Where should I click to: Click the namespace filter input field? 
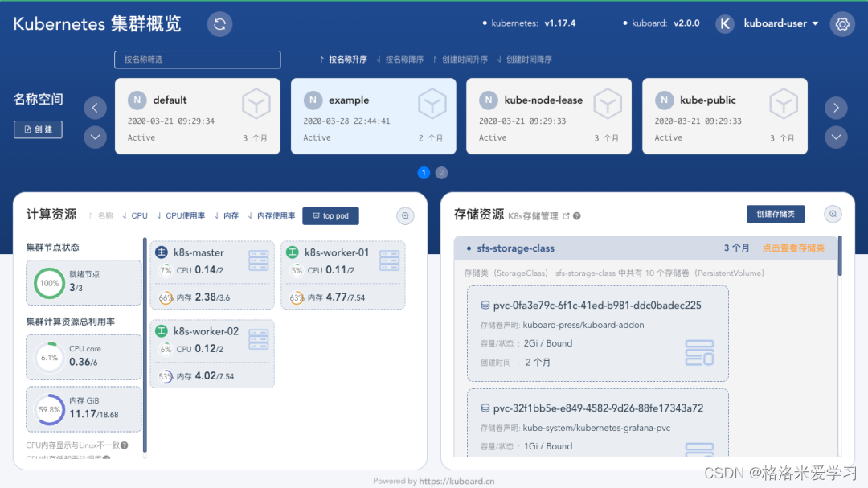tap(198, 59)
